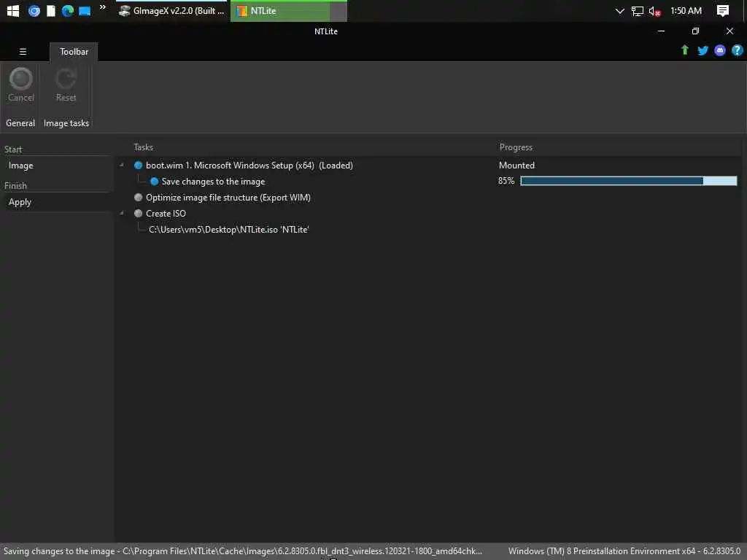Select 'Optimize image file structure (Export WIM)' task
Screen dimensions: 747x560
228,197
